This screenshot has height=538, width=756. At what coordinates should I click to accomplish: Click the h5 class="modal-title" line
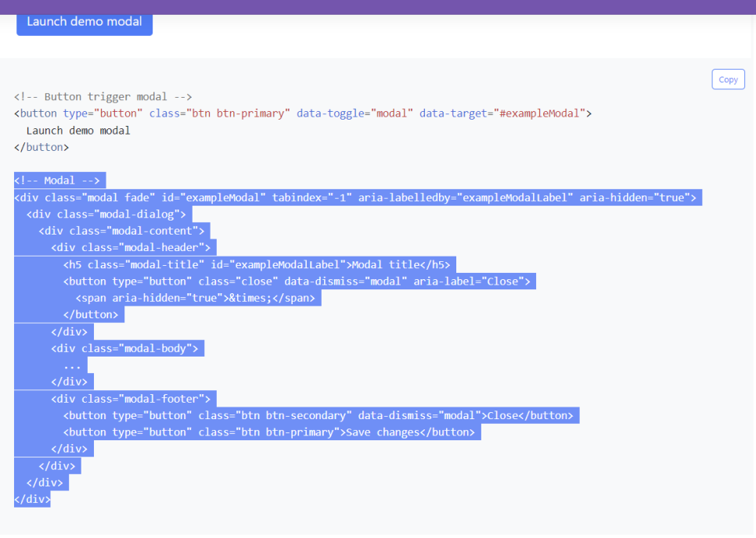pos(257,264)
